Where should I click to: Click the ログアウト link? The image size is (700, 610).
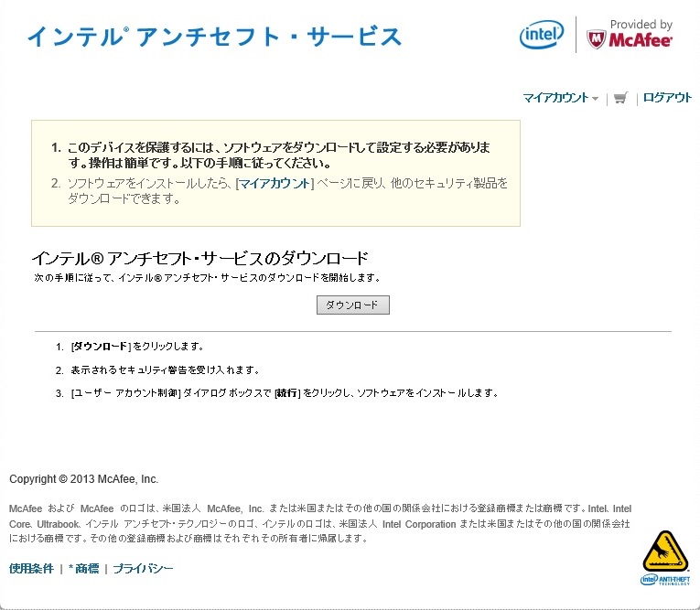pyautogui.click(x=667, y=98)
